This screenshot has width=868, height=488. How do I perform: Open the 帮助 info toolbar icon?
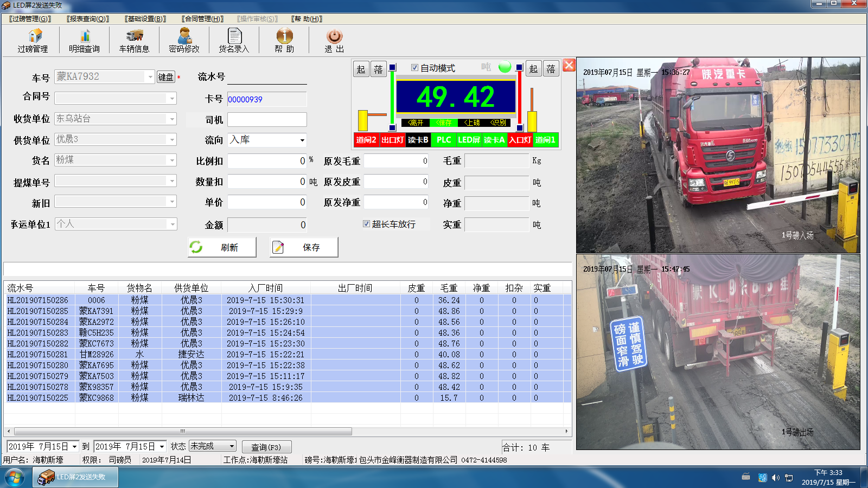click(x=284, y=41)
